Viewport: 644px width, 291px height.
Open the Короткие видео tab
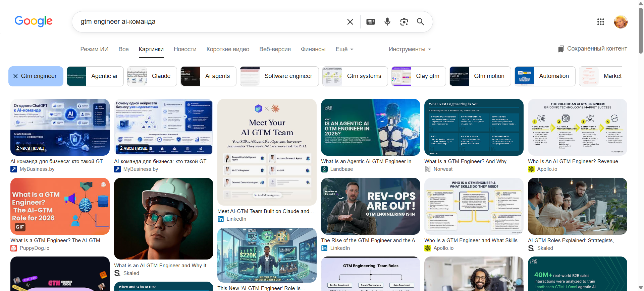[228, 49]
